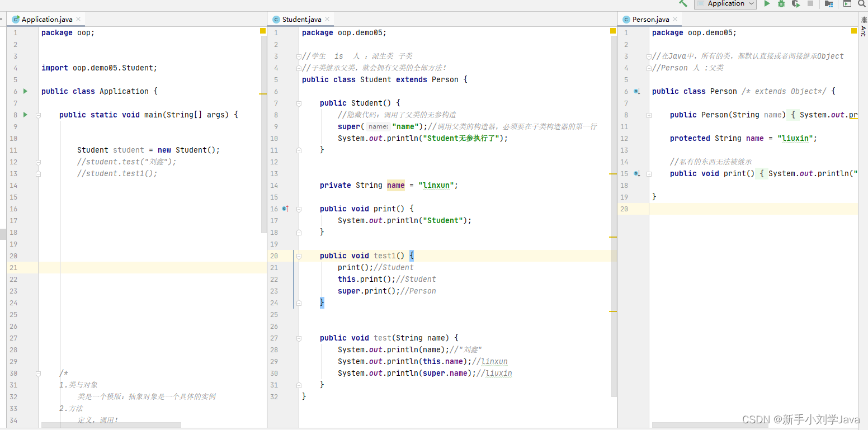Collapse comment fold at Student.java line 3

click(299, 56)
